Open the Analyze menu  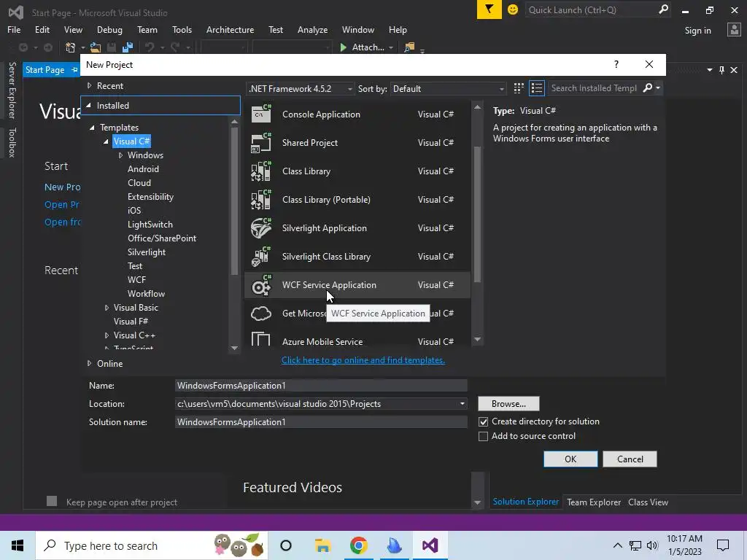point(312,29)
